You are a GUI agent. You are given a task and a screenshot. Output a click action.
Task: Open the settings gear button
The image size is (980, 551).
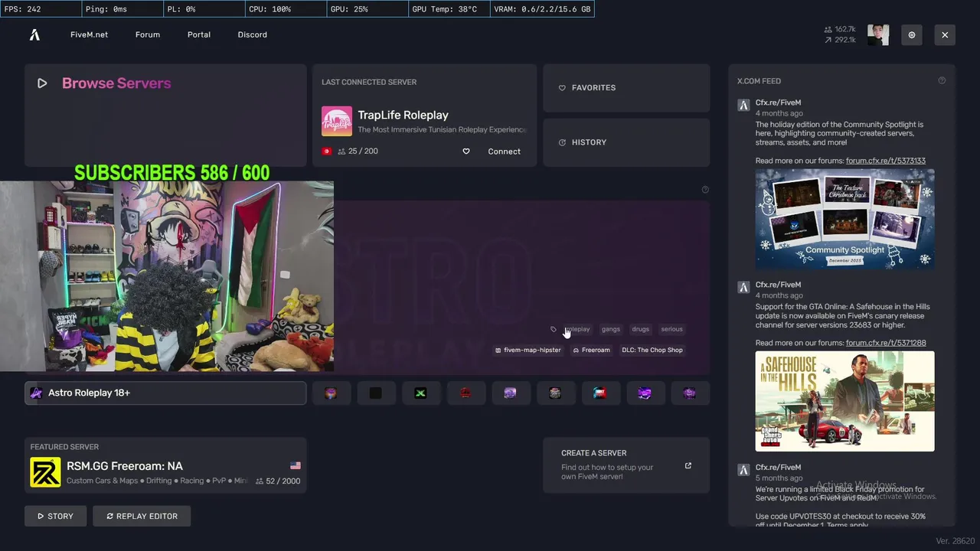[912, 34]
